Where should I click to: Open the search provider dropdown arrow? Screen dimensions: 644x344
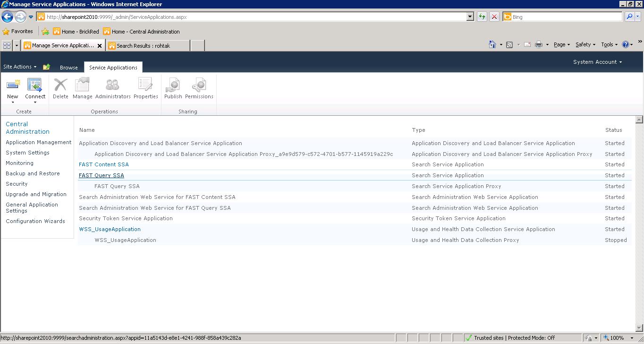click(638, 17)
